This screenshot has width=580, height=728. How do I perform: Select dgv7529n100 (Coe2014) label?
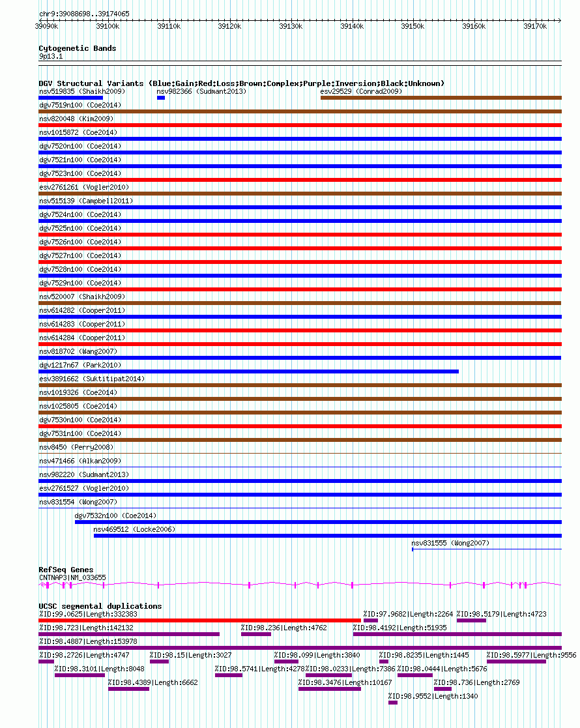pyautogui.click(x=80, y=284)
